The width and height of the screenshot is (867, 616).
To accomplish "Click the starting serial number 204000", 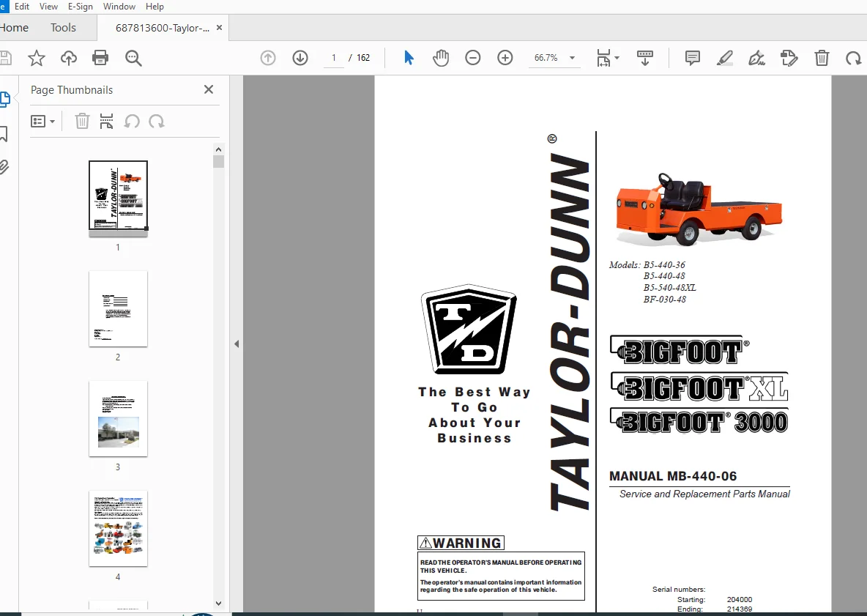I will pyautogui.click(x=740, y=599).
